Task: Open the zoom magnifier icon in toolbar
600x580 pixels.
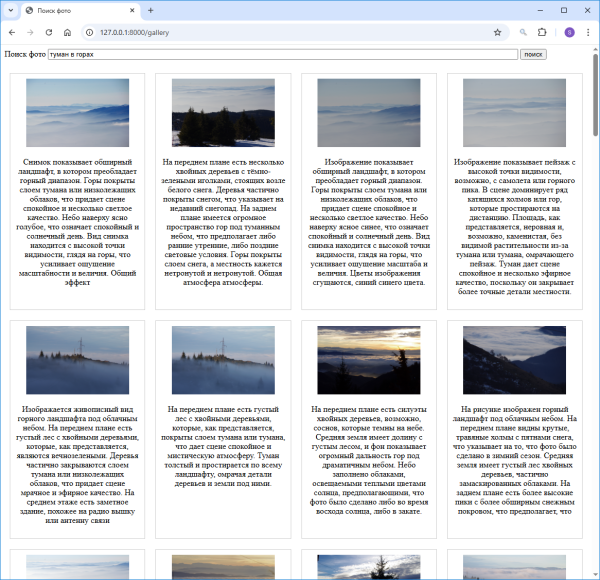Action: (523, 32)
